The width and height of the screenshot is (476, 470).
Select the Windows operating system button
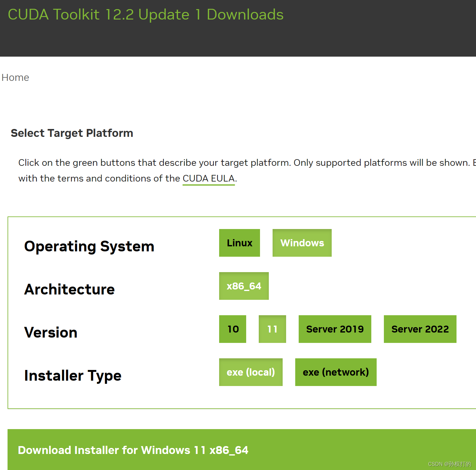coord(302,243)
